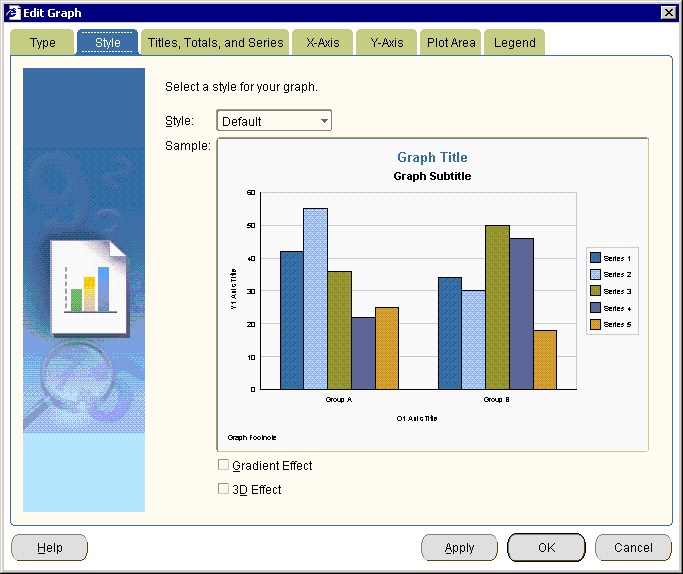Click the tallest light blue bar in Group A

tap(315, 299)
